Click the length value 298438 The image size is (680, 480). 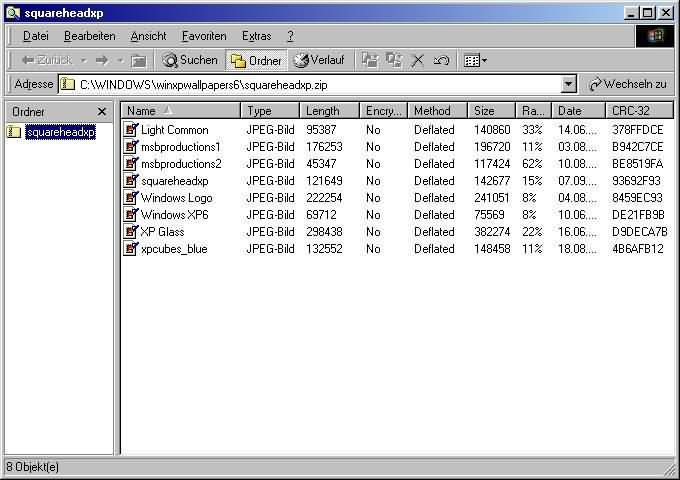(x=324, y=232)
